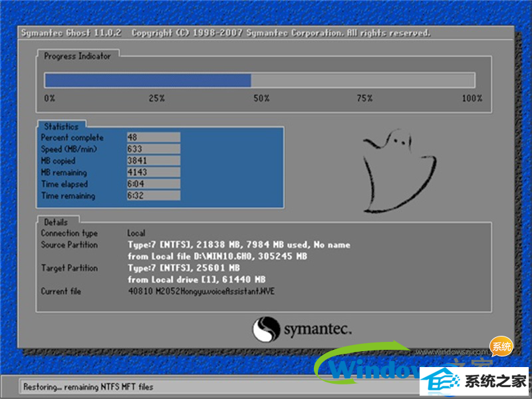
Task: Click the symantec wordmark text
Action: tap(318, 329)
